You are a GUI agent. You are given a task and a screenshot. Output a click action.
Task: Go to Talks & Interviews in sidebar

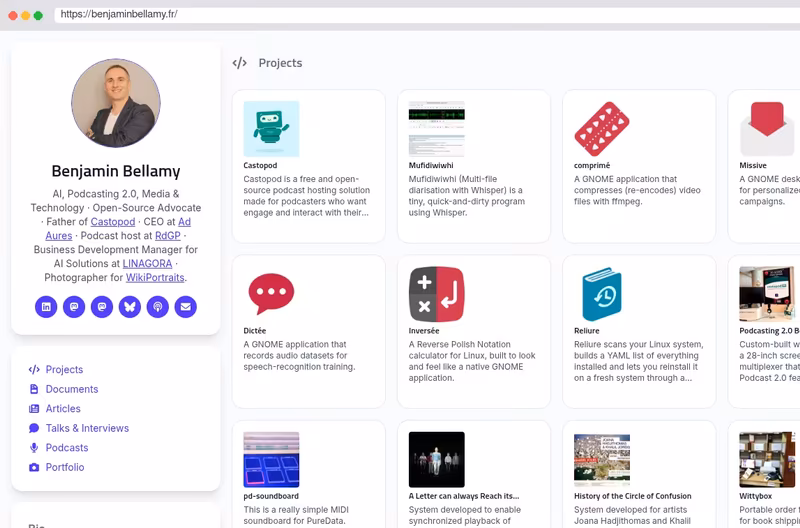(x=79, y=428)
